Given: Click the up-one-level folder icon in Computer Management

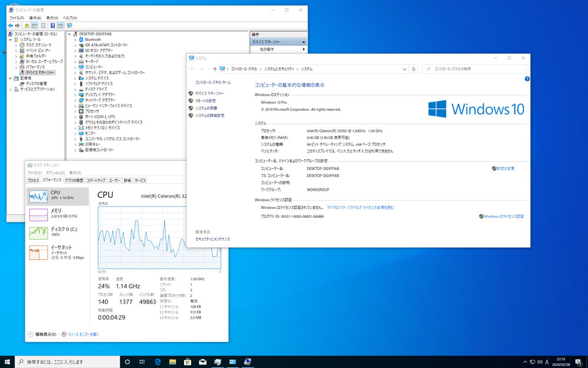Looking at the screenshot, I should (27, 25).
